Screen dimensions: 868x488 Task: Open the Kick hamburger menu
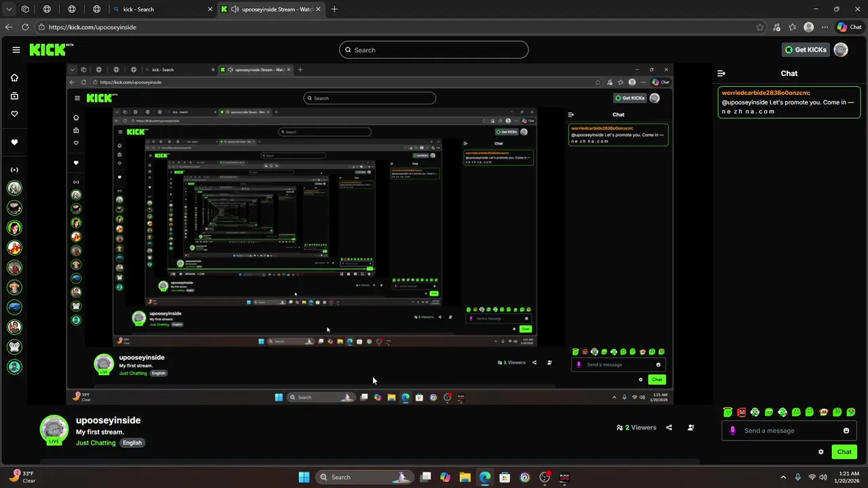[16, 49]
